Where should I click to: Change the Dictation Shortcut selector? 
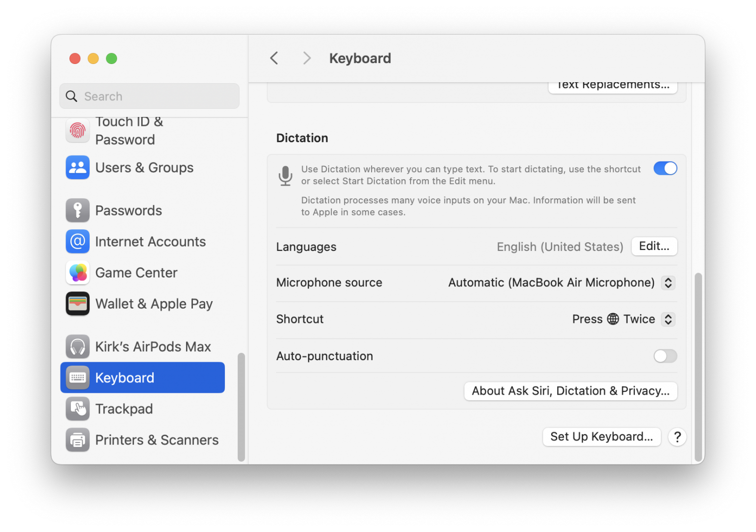click(x=668, y=319)
